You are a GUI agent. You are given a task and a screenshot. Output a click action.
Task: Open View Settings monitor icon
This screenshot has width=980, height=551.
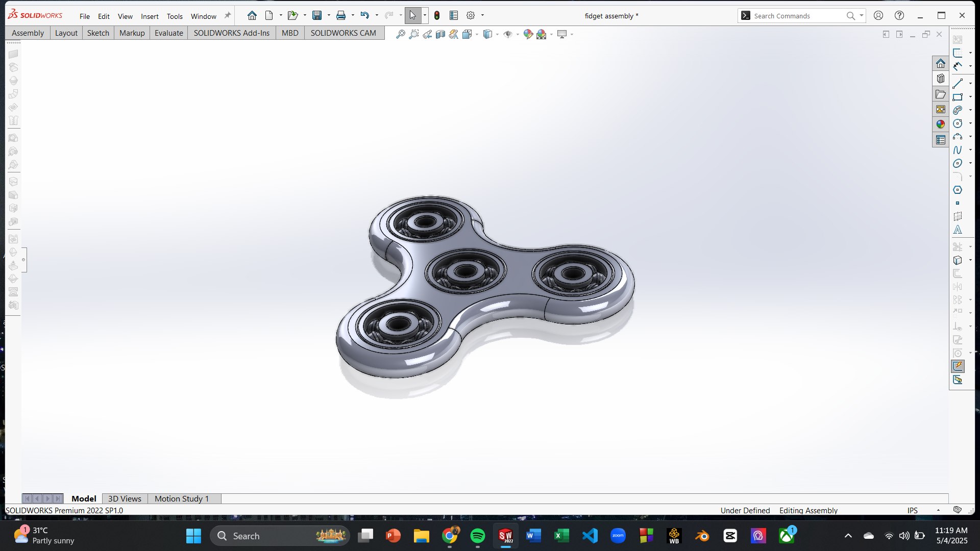[x=562, y=34]
